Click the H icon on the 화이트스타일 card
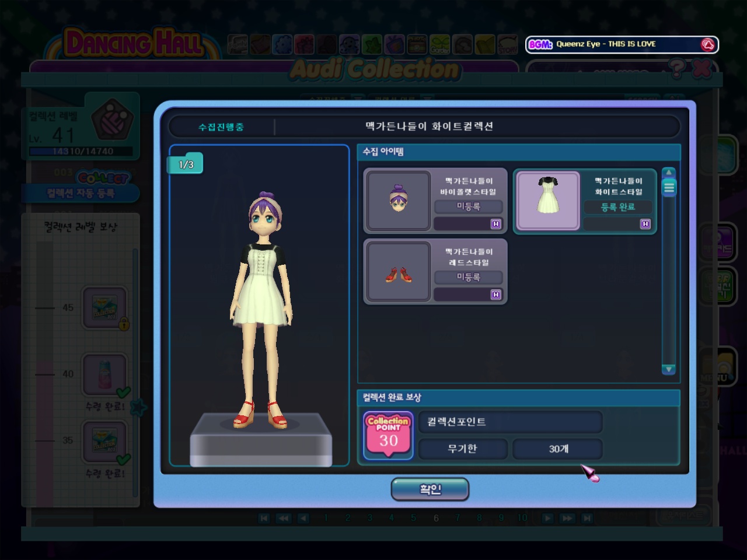The width and height of the screenshot is (747, 560). pos(645,224)
